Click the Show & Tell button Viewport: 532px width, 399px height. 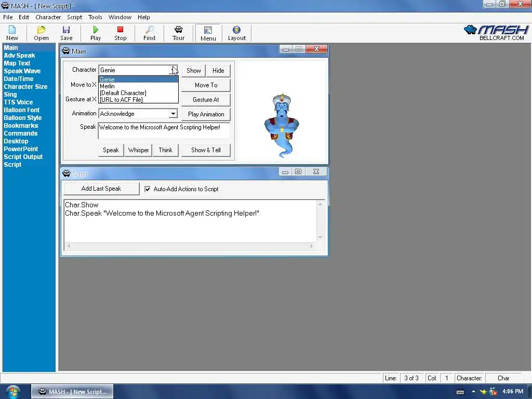[206, 150]
